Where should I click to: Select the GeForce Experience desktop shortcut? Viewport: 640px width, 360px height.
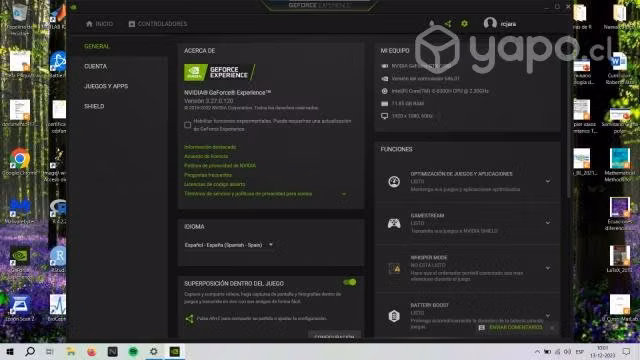[19, 260]
